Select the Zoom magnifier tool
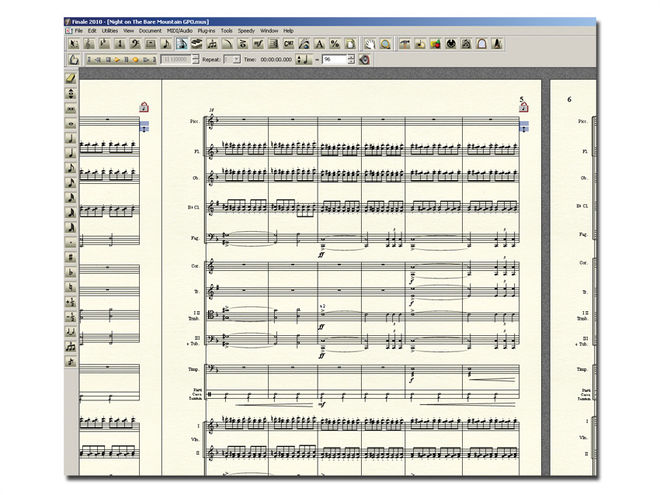This screenshot has height=495, width=660. (x=385, y=44)
